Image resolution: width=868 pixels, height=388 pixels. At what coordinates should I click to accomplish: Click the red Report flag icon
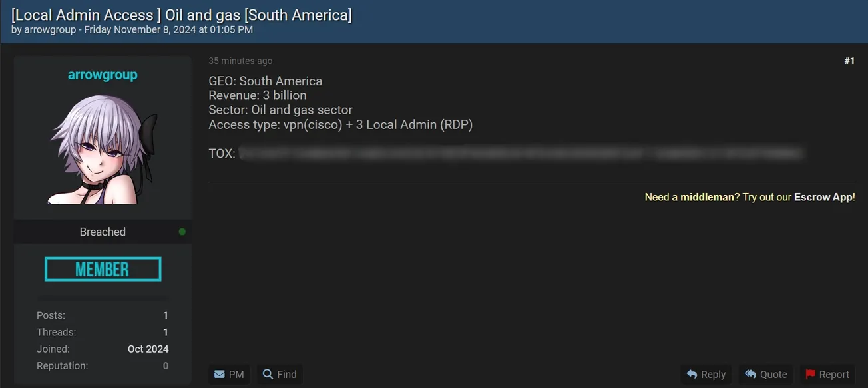coord(810,375)
